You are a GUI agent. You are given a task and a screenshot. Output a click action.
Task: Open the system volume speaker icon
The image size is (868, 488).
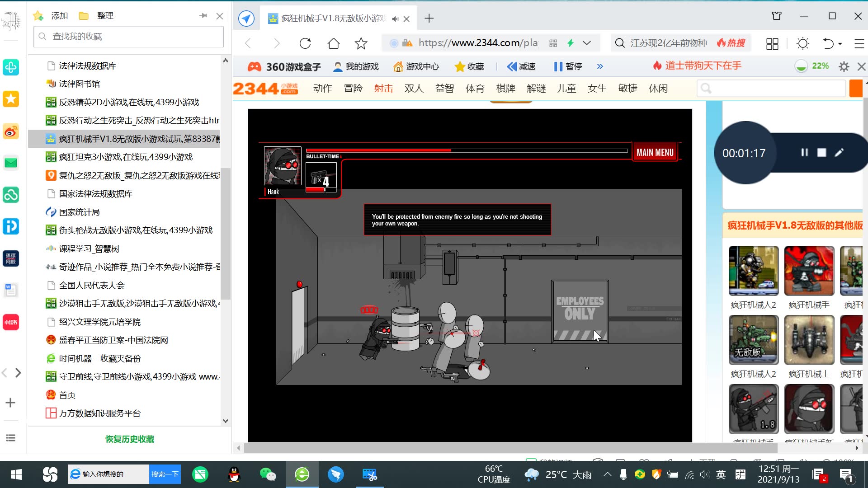(x=704, y=474)
